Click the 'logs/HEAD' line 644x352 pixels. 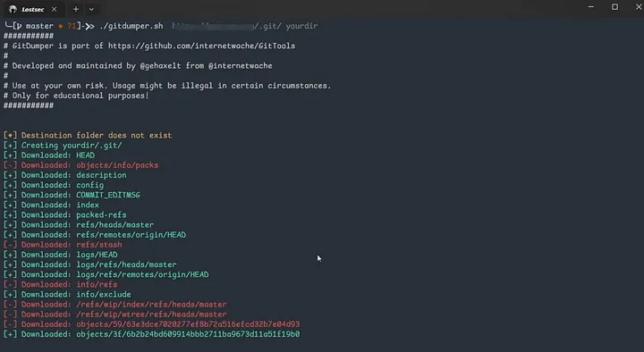pyautogui.click(x=61, y=255)
